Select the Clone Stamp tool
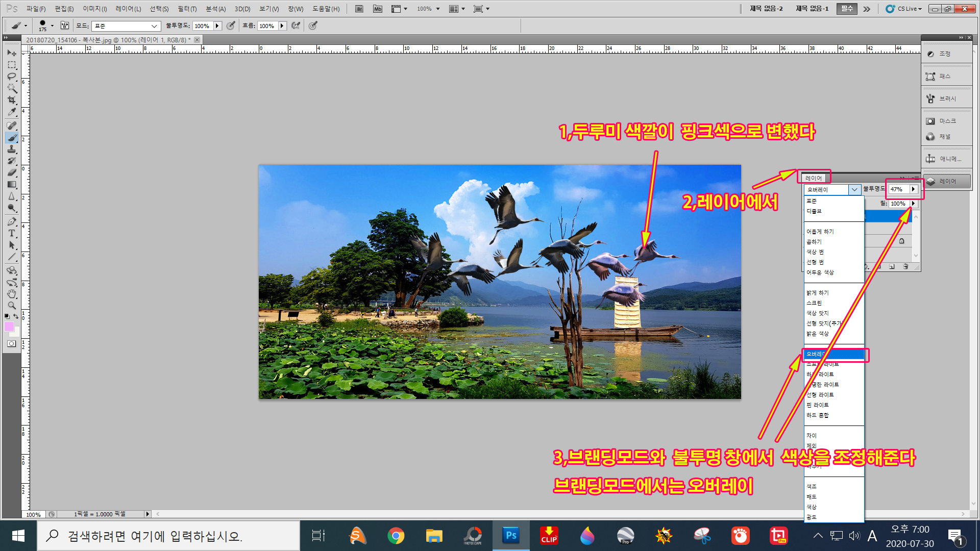This screenshot has height=551, width=980. click(x=11, y=149)
